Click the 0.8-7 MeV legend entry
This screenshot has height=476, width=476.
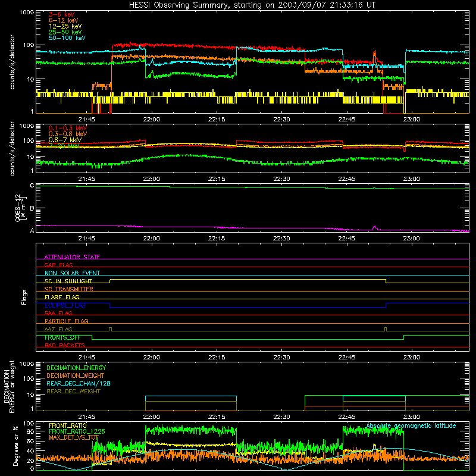[65, 140]
